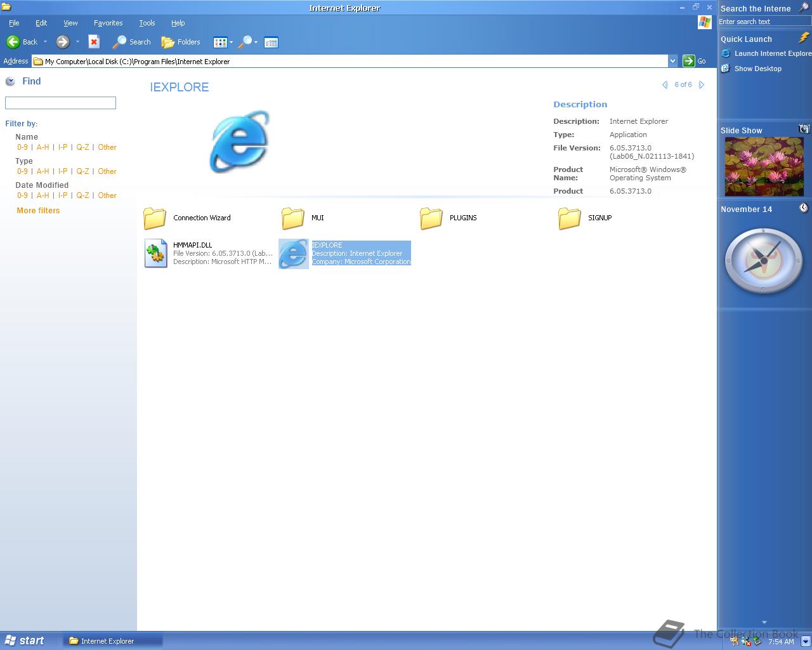
Task: Click the safely remove hardware tray icon
Action: point(757,641)
